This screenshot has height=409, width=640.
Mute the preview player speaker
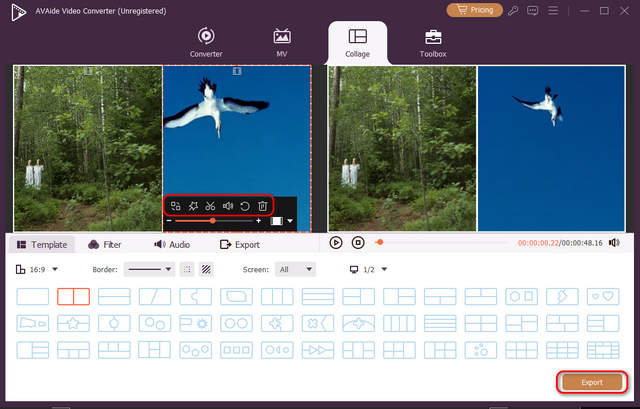click(614, 242)
